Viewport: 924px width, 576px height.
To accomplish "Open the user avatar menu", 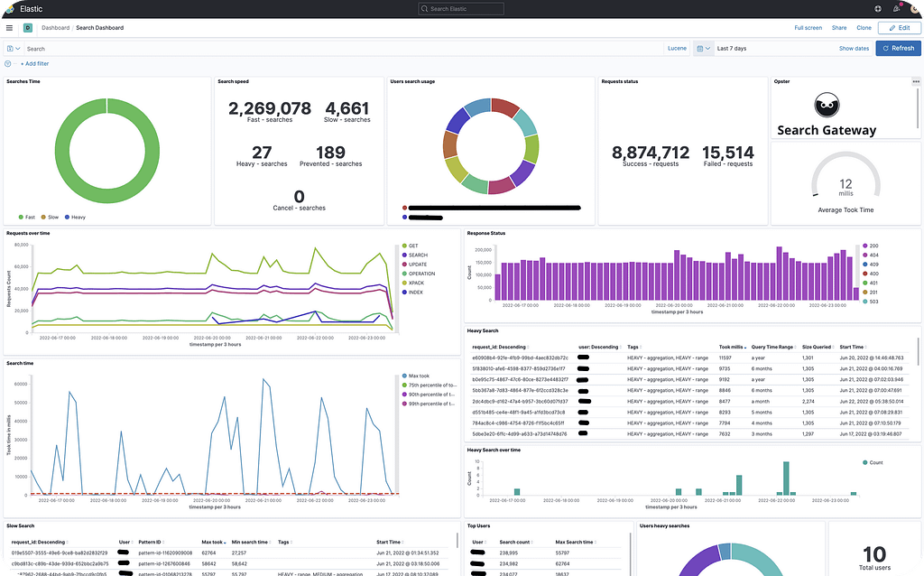I will click(917, 9).
